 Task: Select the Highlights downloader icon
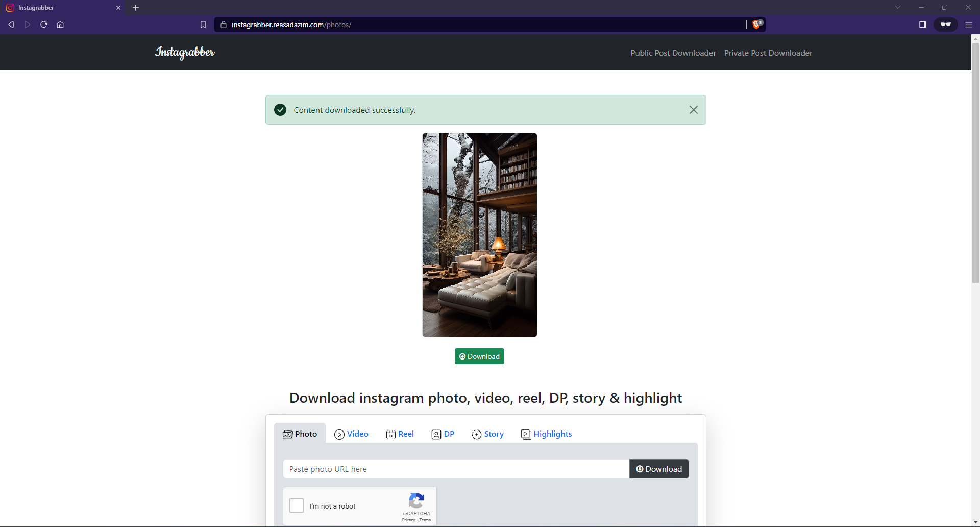click(x=525, y=434)
